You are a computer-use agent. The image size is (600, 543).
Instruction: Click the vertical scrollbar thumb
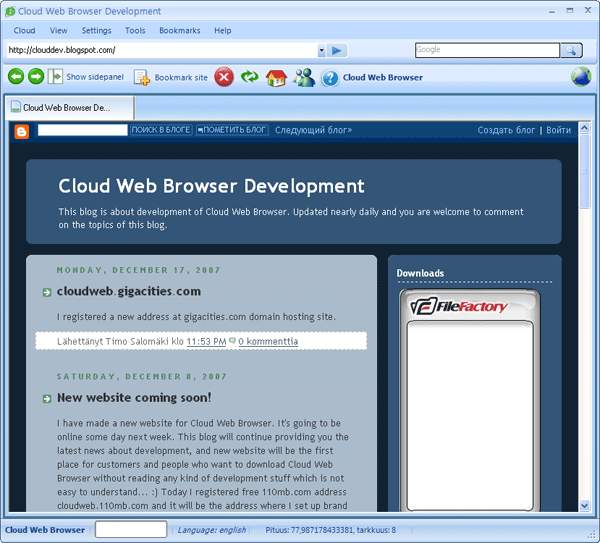pos(584,171)
